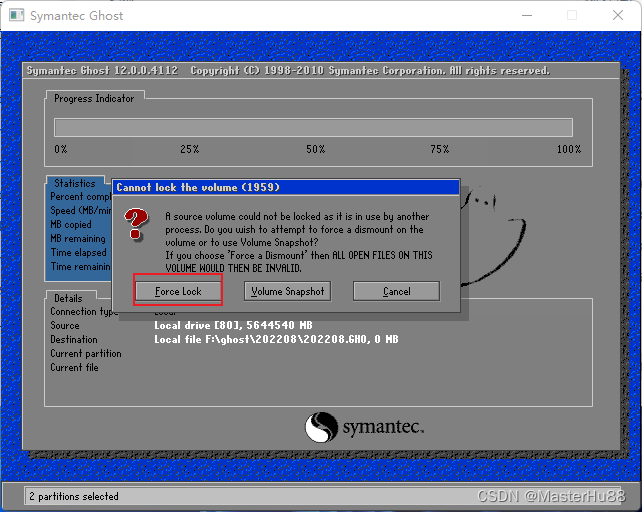Image resolution: width=642 pixels, height=512 pixels.
Task: Close the Symantec Ghost window
Action: 618,16
